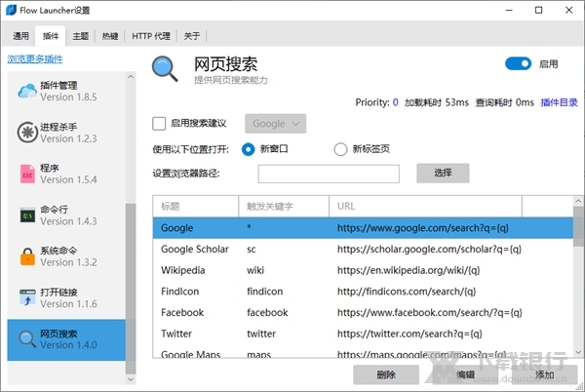Click plugin list scrollbar up arrow

click(x=131, y=77)
